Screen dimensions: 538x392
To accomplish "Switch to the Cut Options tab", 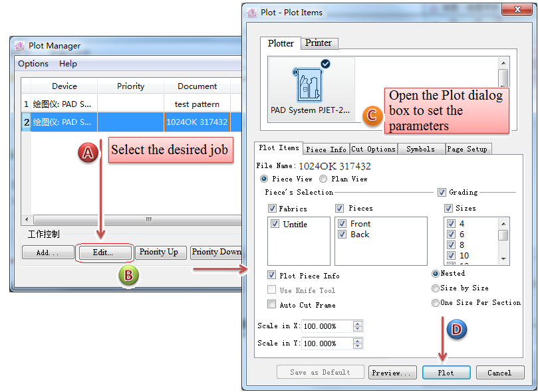I will [373, 149].
